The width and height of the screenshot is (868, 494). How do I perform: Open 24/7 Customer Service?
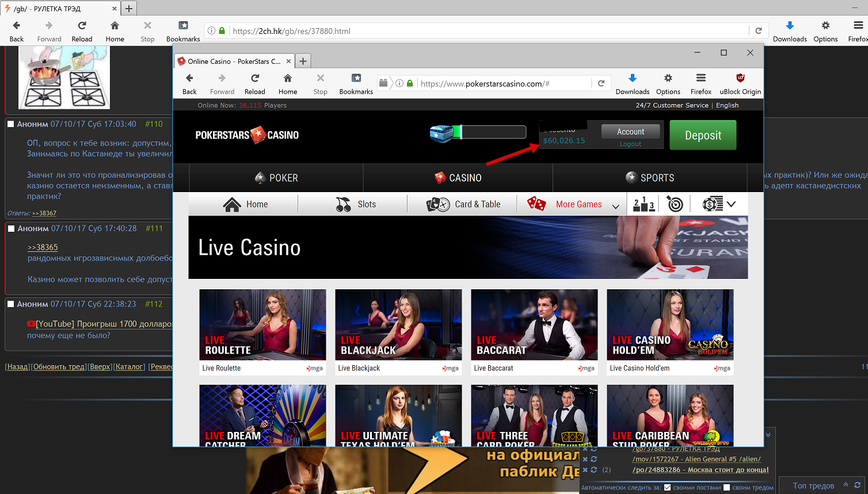672,105
